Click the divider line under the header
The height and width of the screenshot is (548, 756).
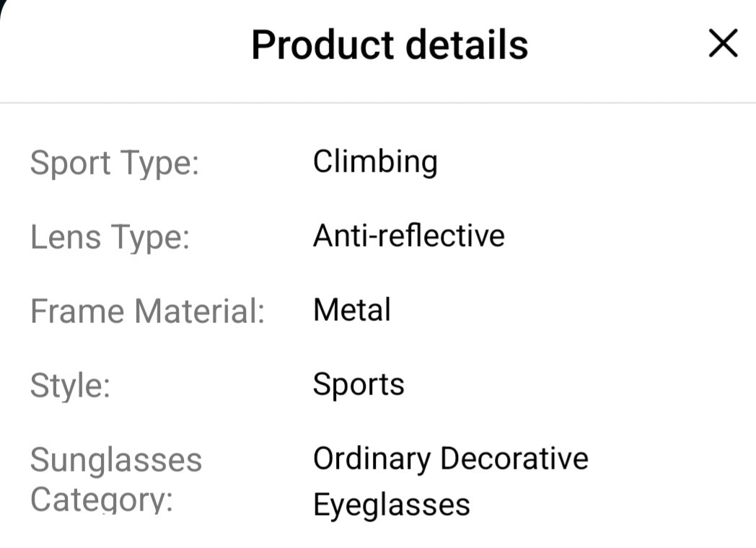point(378,103)
